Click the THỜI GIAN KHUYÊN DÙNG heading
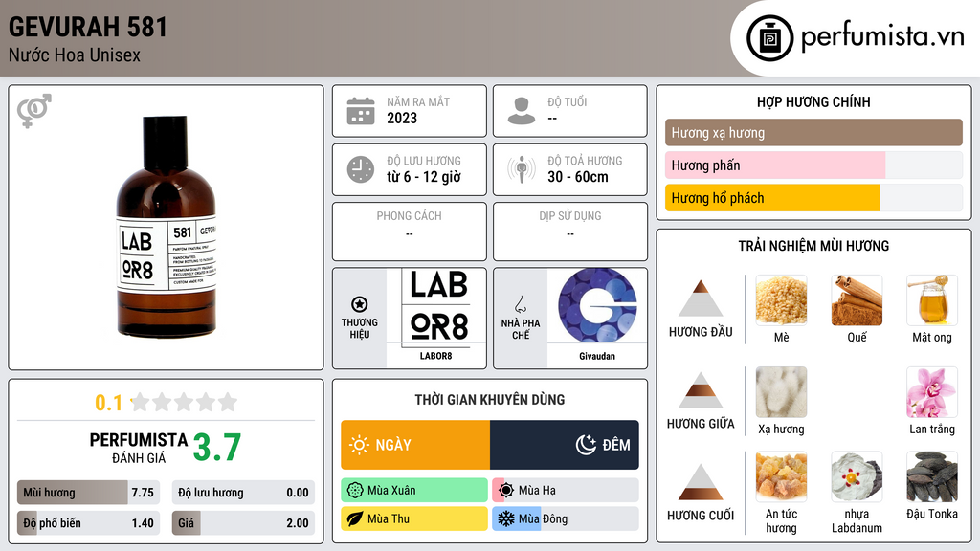This screenshot has width=980, height=551. point(490,400)
